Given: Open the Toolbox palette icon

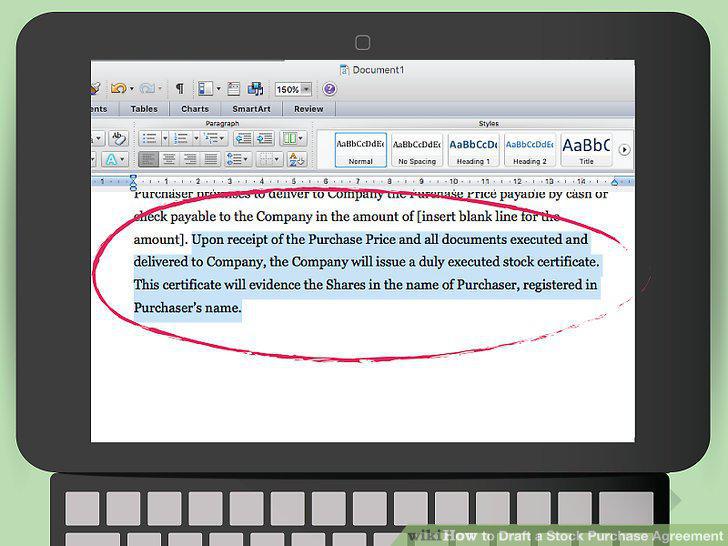Looking at the screenshot, I should 234,89.
